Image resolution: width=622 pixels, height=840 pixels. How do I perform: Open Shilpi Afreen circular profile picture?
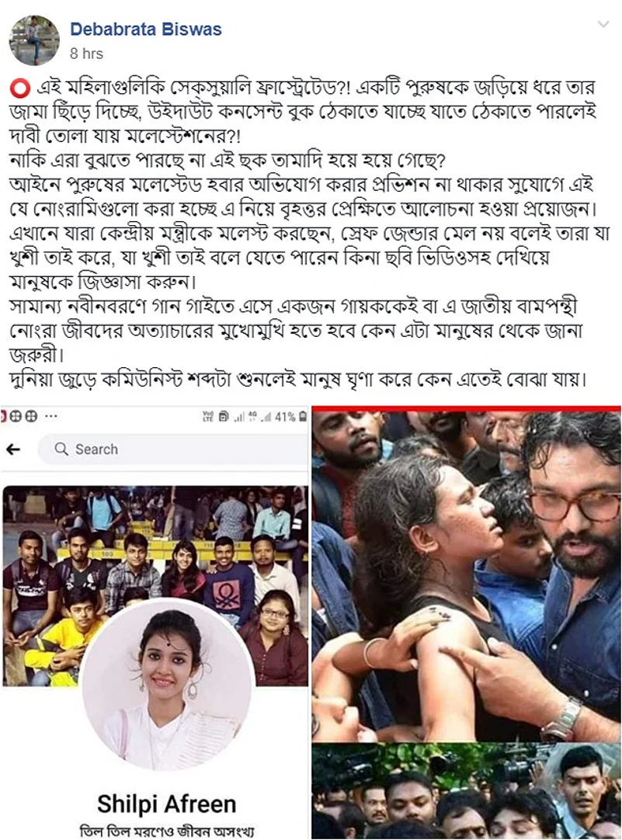point(167,682)
